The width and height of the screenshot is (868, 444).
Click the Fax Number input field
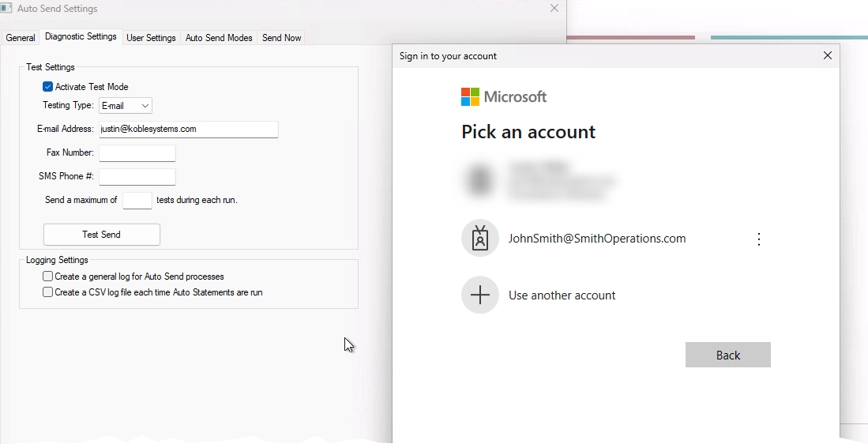point(137,153)
